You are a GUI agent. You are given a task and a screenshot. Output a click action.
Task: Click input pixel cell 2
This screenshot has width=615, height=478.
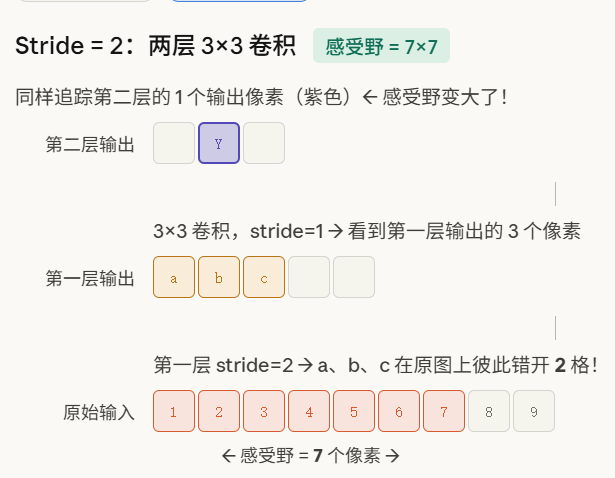[x=219, y=411]
